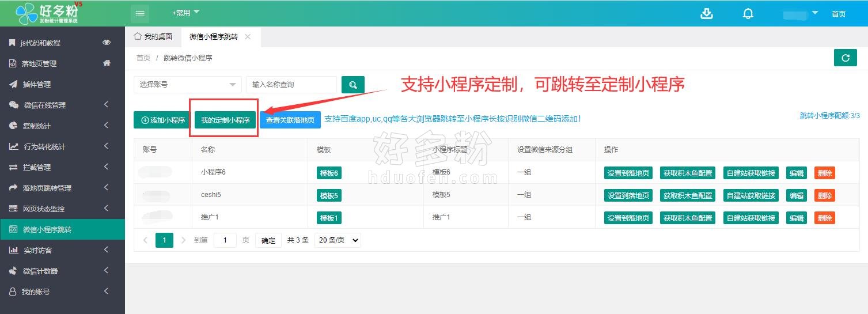Expand the 微信在线管理 menu
Image resolution: width=868 pixels, height=314 pixels.
pos(107,105)
